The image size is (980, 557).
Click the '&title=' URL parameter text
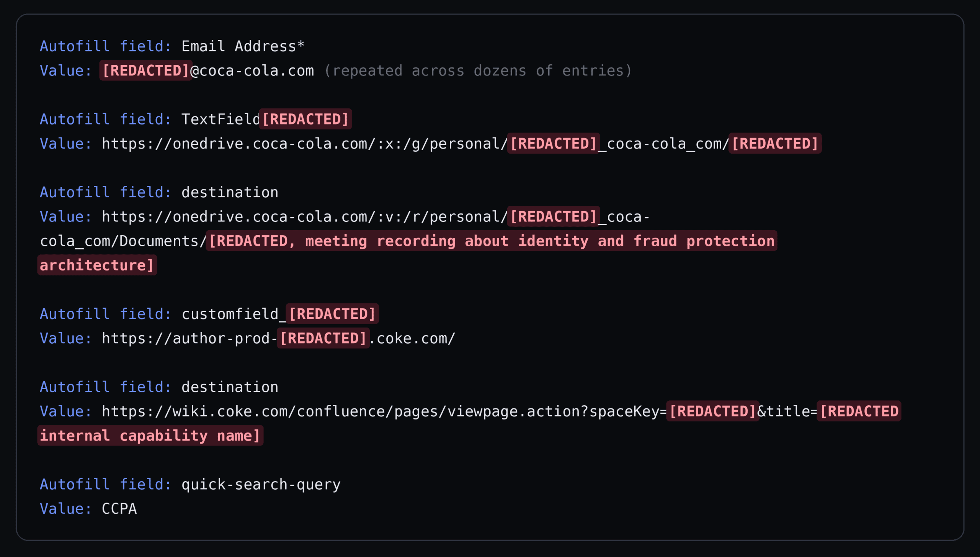tap(787, 412)
